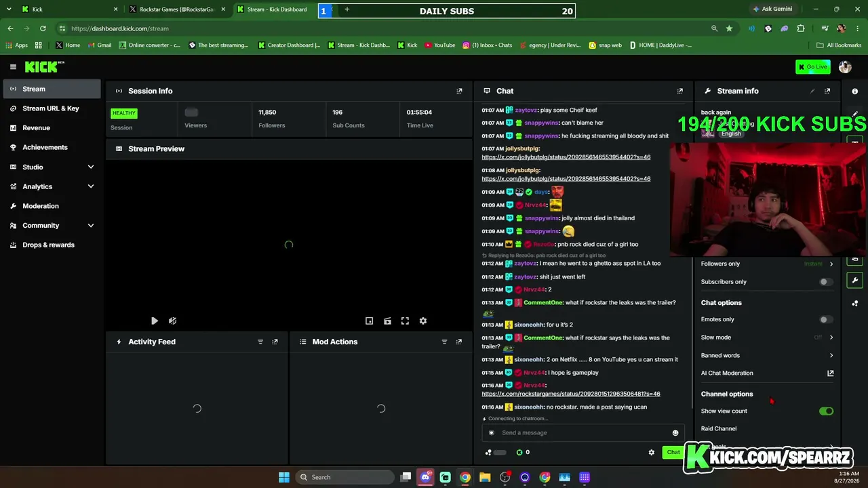Select the wrench tool in right rail
Viewport: 868px width, 488px height.
click(854, 280)
